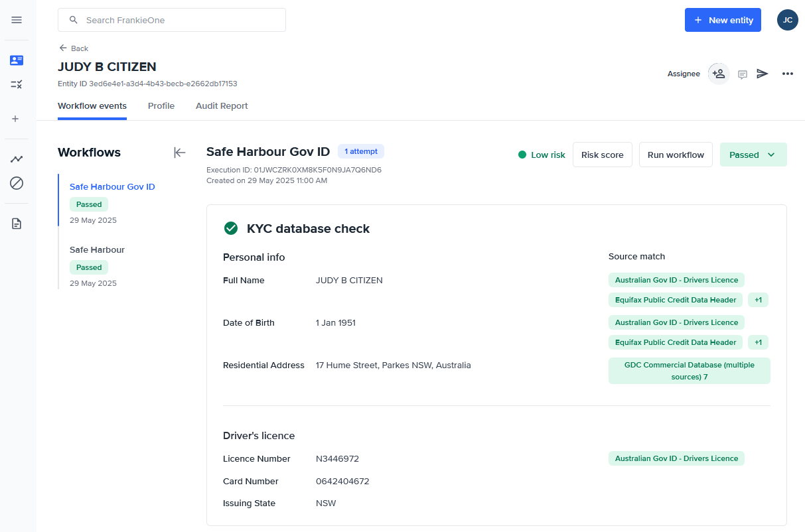The height and width of the screenshot is (532, 805).
Task: Open the reports document icon
Action: coord(17,224)
